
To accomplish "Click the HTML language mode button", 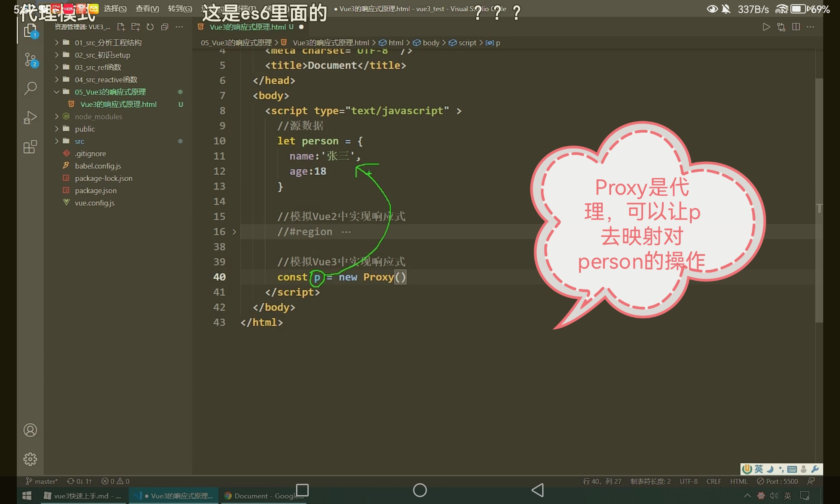I will (739, 481).
